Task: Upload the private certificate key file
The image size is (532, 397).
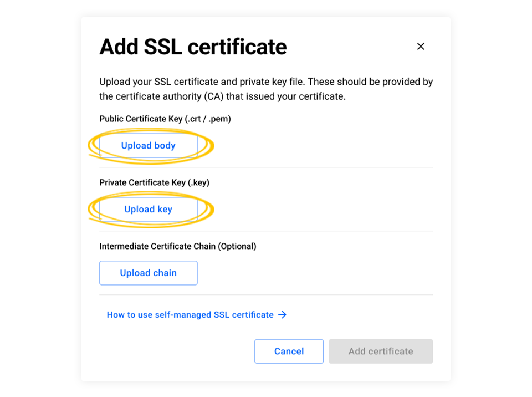Action: click(x=147, y=209)
